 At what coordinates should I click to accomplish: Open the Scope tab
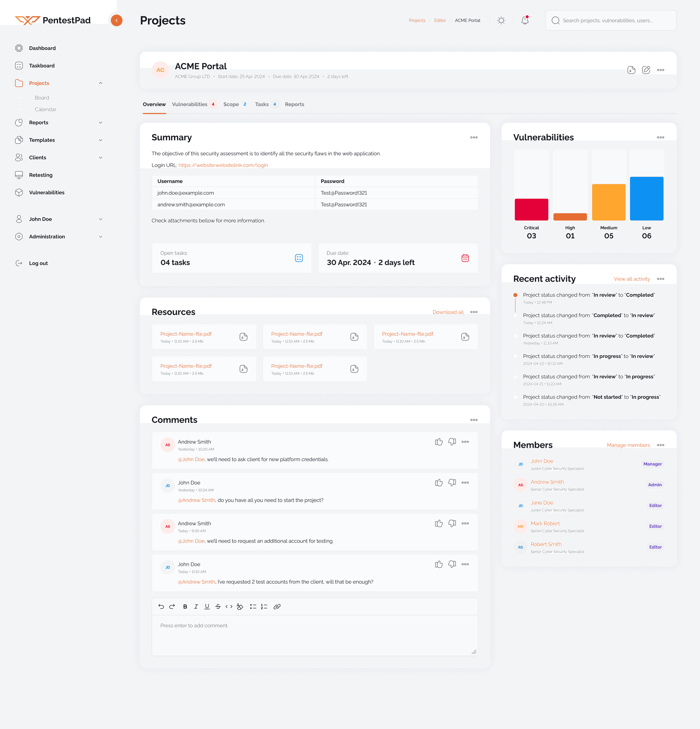pos(231,104)
